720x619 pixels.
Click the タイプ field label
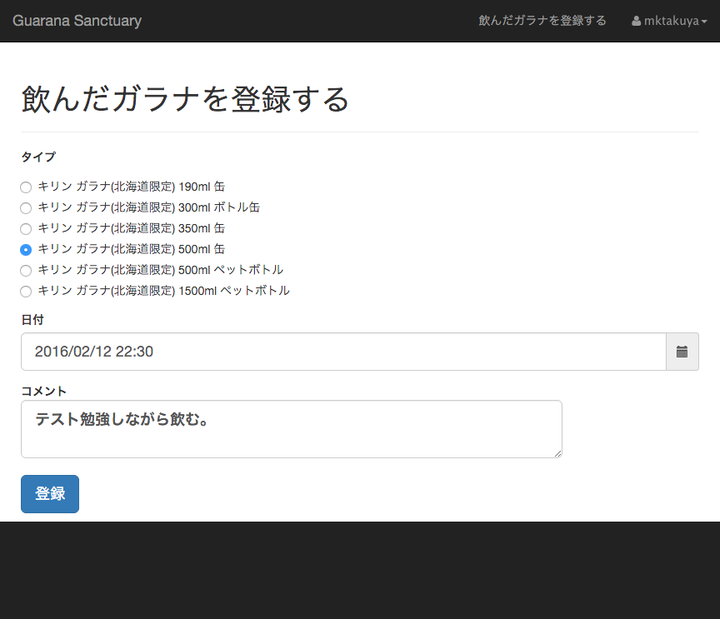pyautogui.click(x=38, y=157)
